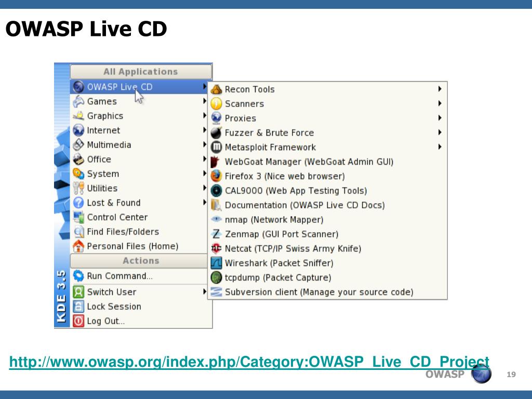Click the Run Command gear icon
The height and width of the screenshot is (399, 532).
78,276
